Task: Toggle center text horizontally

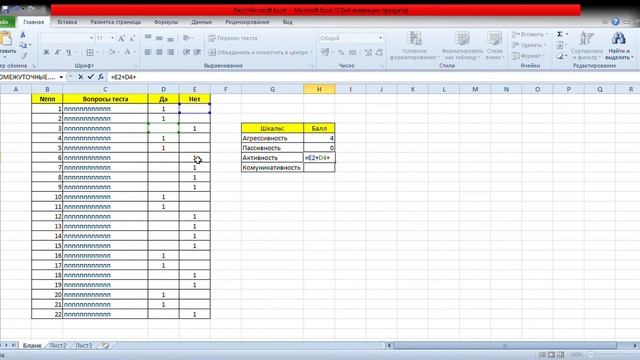Action: 159,52
